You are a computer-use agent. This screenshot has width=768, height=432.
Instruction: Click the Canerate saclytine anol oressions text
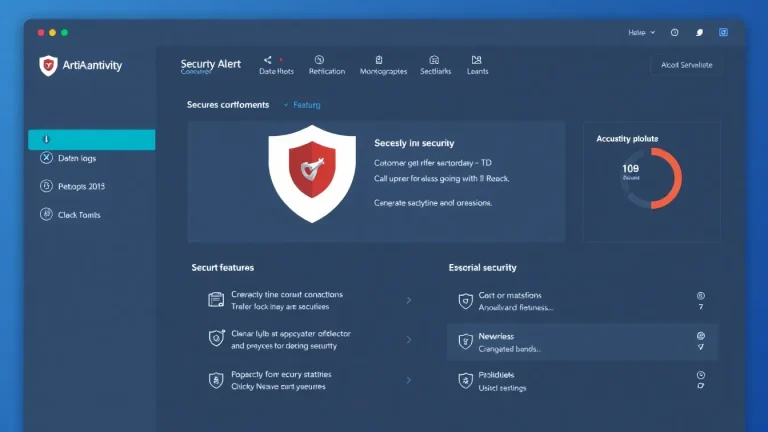(432, 203)
